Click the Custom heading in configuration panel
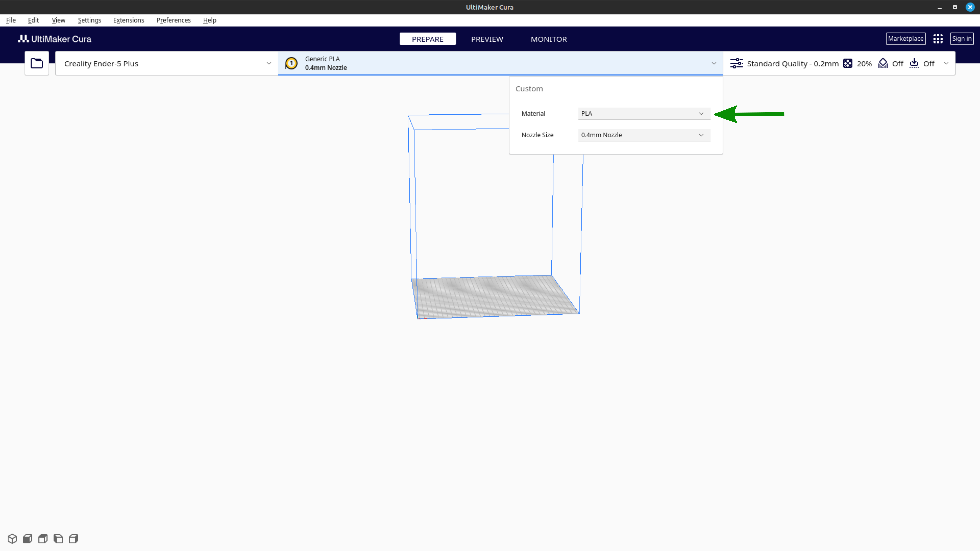980x551 pixels. (529, 89)
